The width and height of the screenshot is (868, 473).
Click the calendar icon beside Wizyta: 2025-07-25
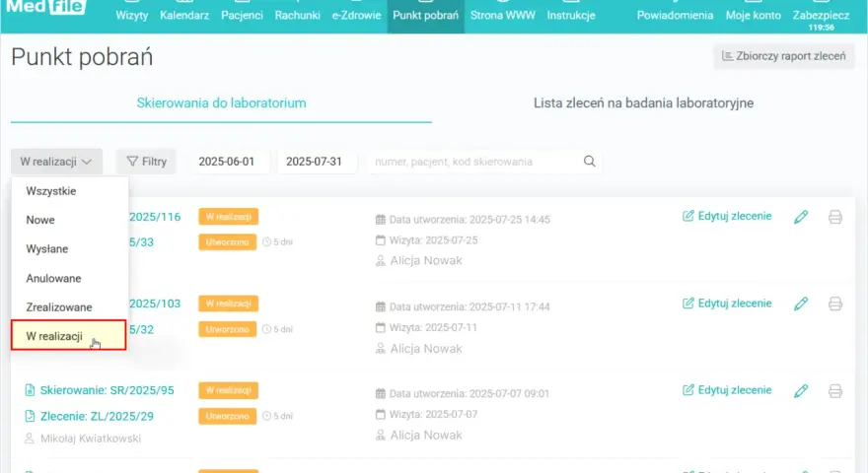(x=381, y=240)
